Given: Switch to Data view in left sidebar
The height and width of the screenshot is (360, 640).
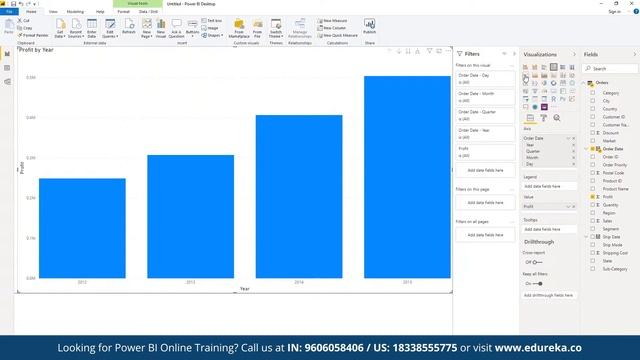Looking at the screenshot, I should [7, 68].
